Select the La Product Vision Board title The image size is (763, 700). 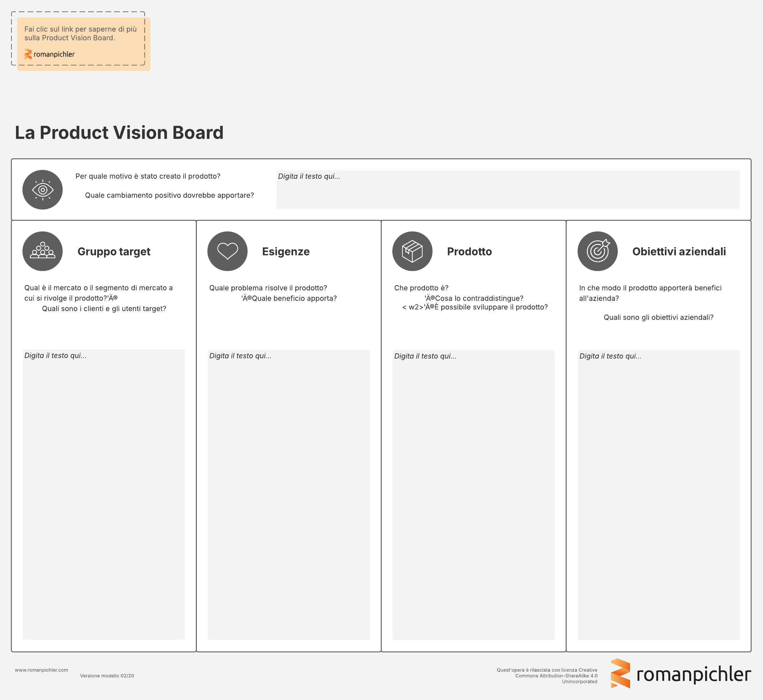coord(119,133)
